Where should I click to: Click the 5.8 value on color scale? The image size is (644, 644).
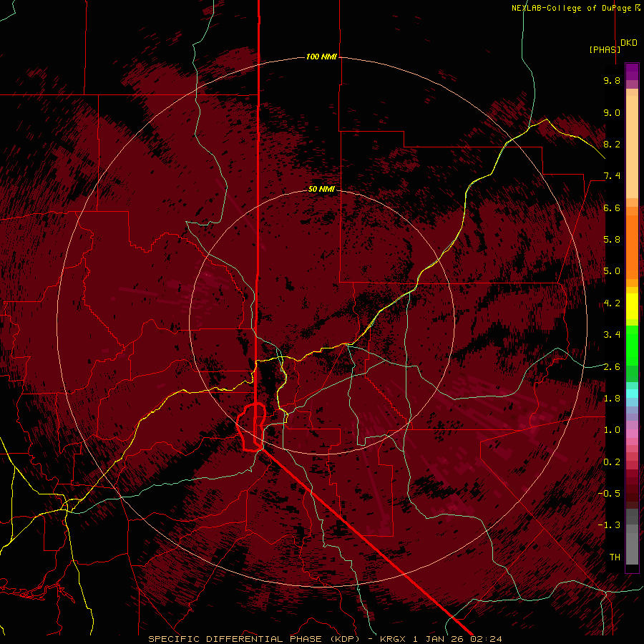tap(612, 240)
